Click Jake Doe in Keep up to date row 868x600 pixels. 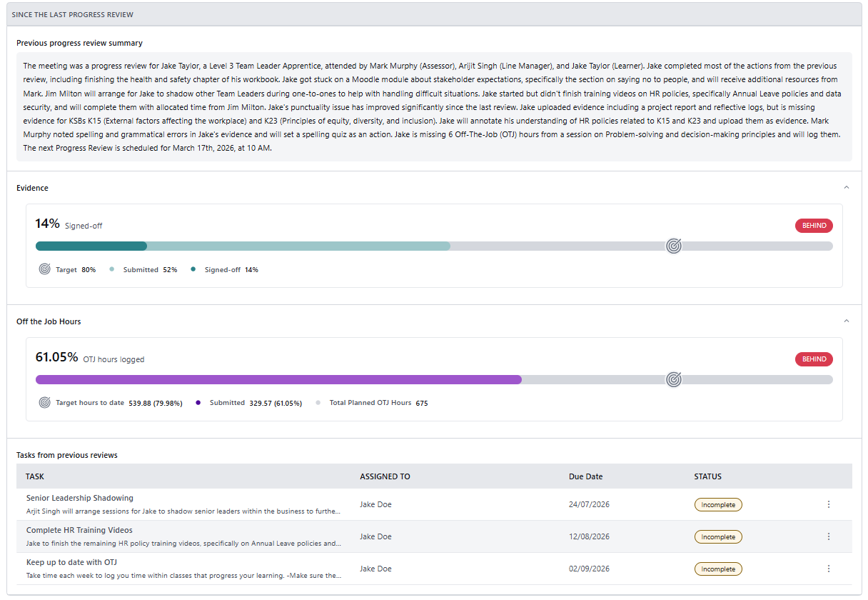click(375, 569)
